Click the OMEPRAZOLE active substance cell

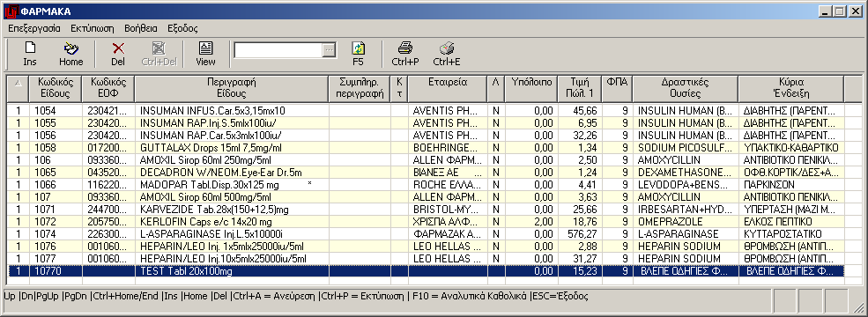click(x=686, y=221)
